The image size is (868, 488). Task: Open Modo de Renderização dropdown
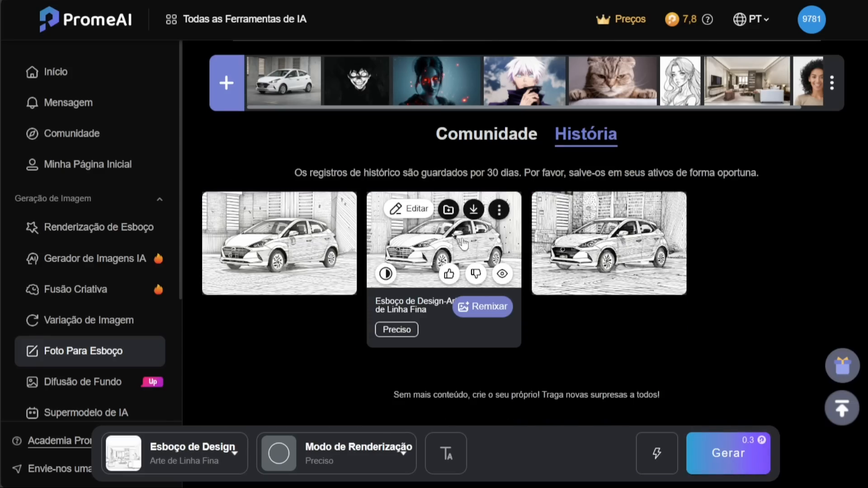[x=336, y=453]
